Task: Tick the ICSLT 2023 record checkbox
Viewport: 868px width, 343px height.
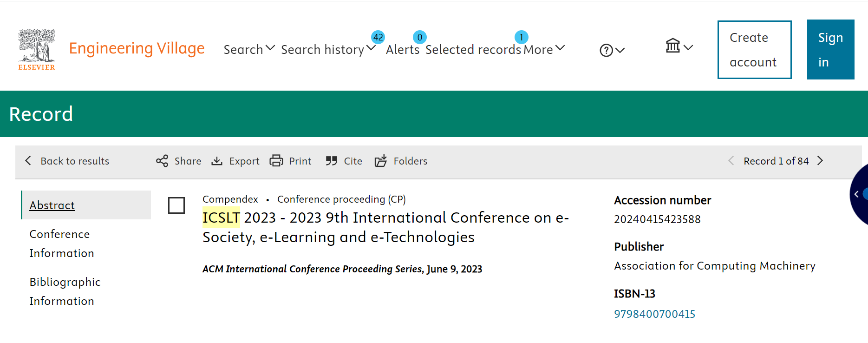Action: 176,205
